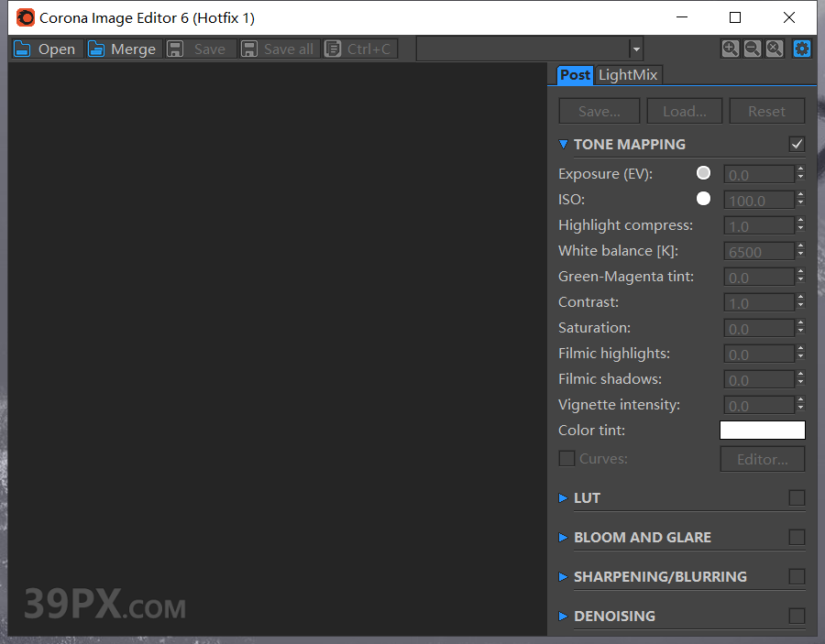Select the Post tab
Screen dimensions: 825x644
click(575, 75)
